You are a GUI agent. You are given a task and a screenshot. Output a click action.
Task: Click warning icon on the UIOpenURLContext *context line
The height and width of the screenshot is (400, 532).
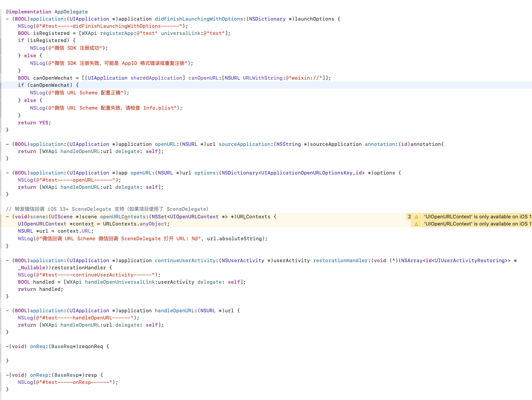click(x=416, y=224)
